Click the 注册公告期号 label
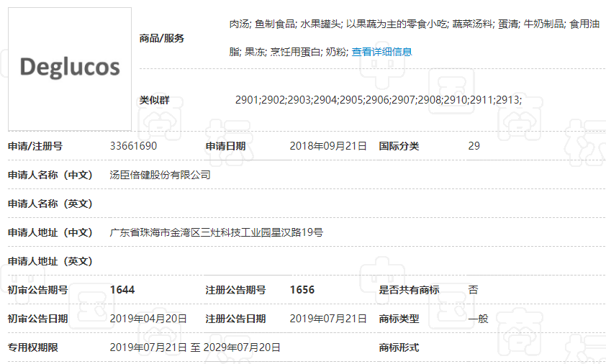This screenshot has width=606, height=364. coord(236,290)
